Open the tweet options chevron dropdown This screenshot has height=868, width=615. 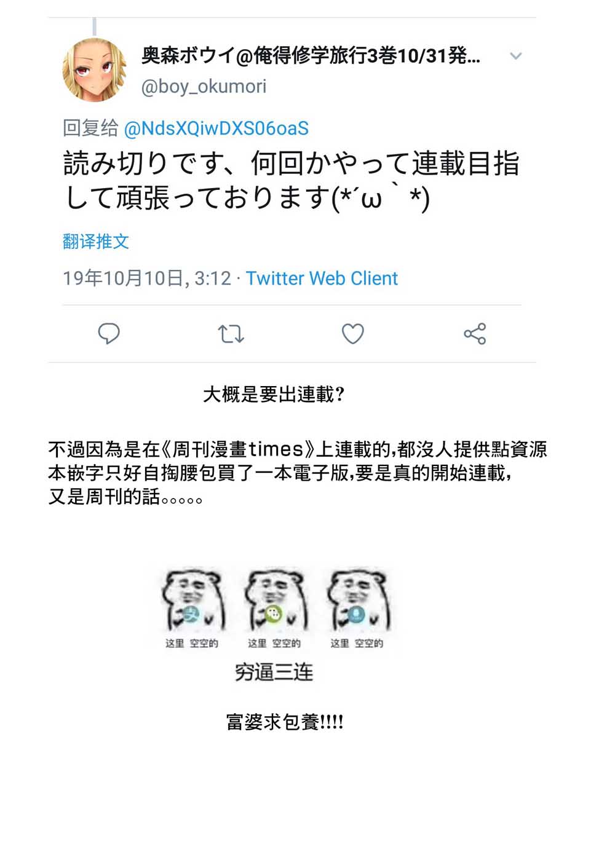pos(515,56)
